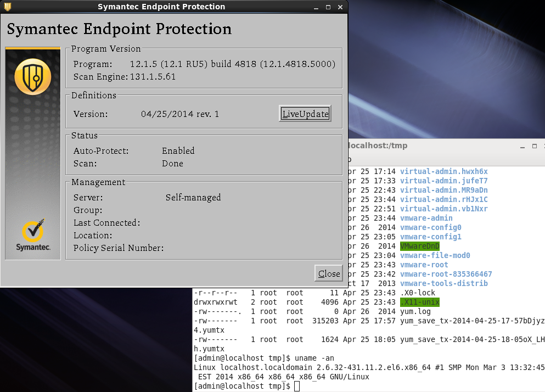Image resolution: width=545 pixels, height=392 pixels.
Task: Click the 315203 file size in terminal
Action: coord(325,321)
